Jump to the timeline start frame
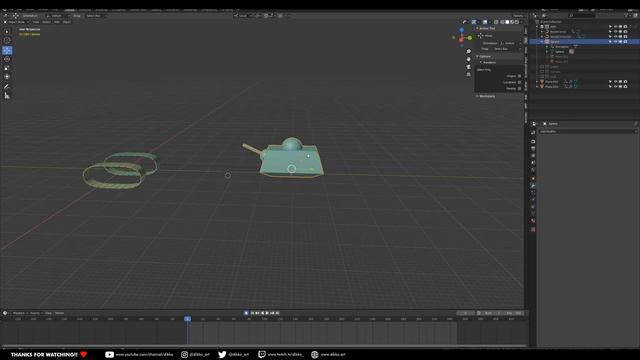The image size is (640, 360). [252, 313]
